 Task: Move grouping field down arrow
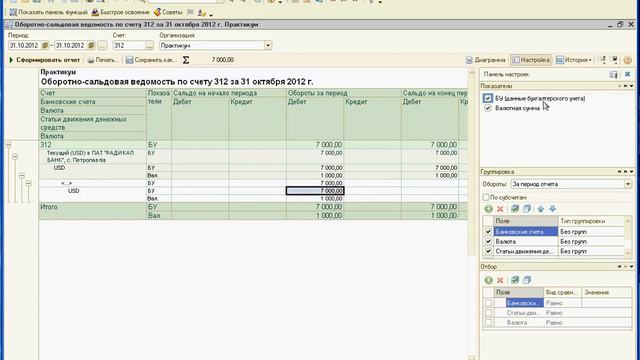552,209
